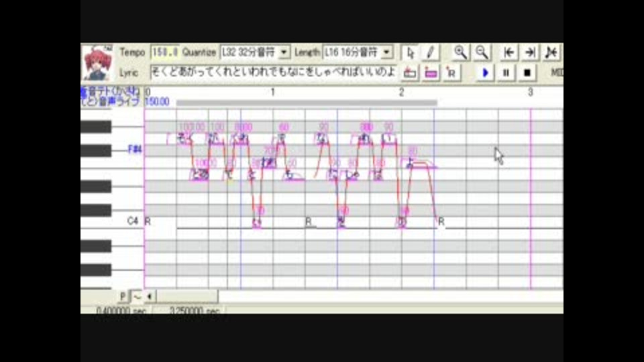The image size is (644, 362).
Task: Click the 3.250000 sec status value
Action: click(x=195, y=310)
